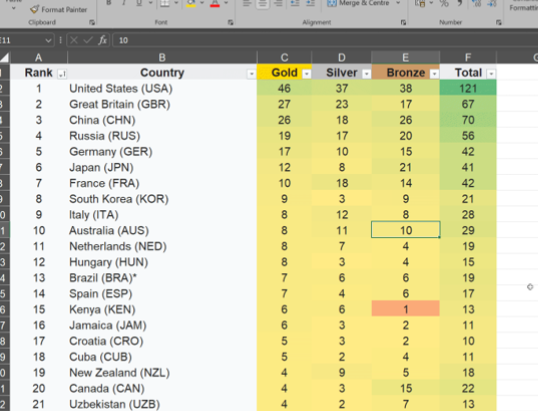Open the Total column filter button
The image size is (538, 411).
(491, 74)
